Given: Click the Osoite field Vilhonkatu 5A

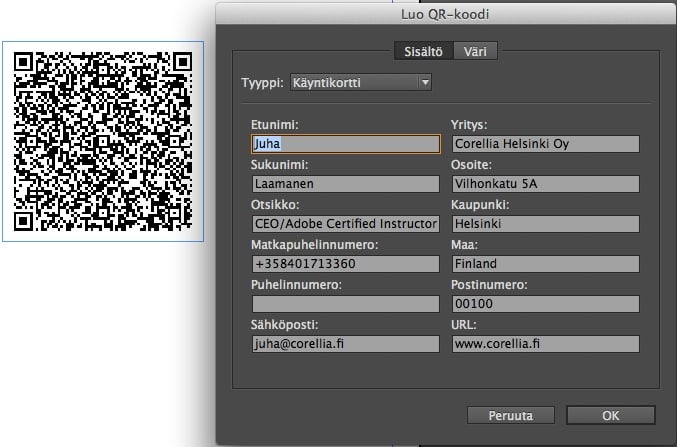Looking at the screenshot, I should click(x=546, y=184).
